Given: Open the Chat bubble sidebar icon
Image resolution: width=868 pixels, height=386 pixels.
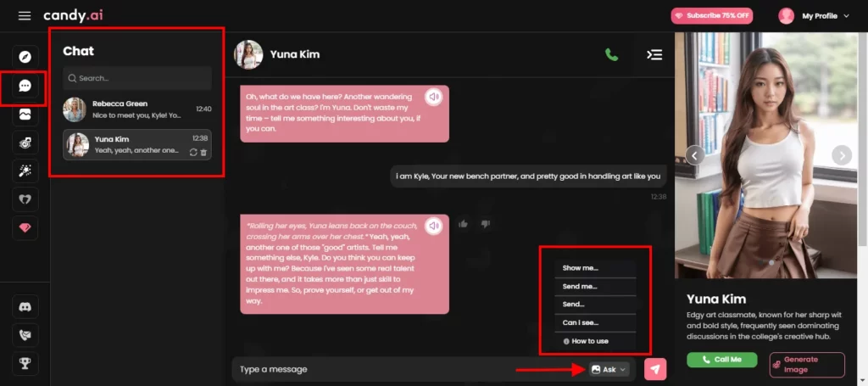Looking at the screenshot, I should point(25,86).
